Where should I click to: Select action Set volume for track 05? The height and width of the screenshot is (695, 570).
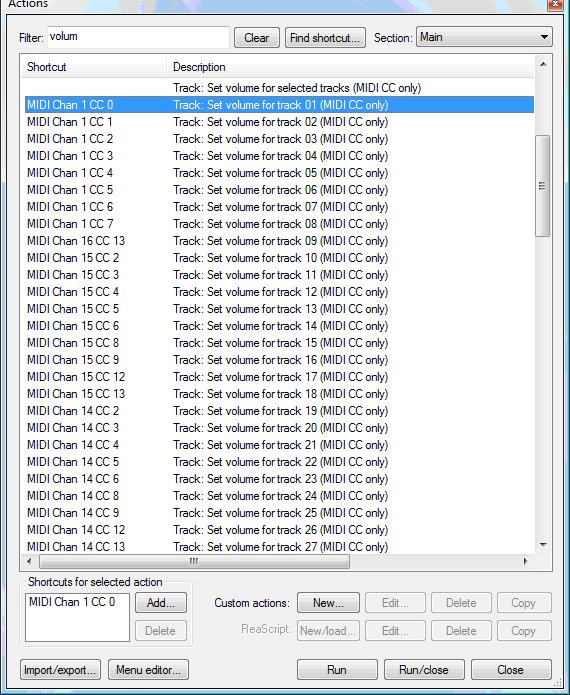[x=279, y=173]
